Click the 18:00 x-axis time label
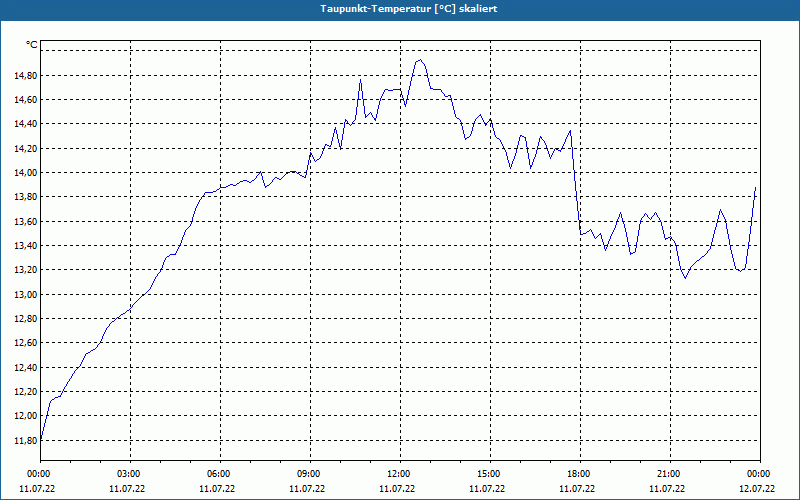Viewport: 800px width, 500px height. click(579, 474)
